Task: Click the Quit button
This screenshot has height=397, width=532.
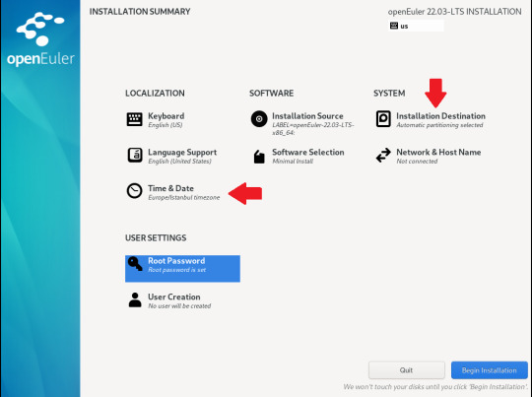Action: point(407,370)
